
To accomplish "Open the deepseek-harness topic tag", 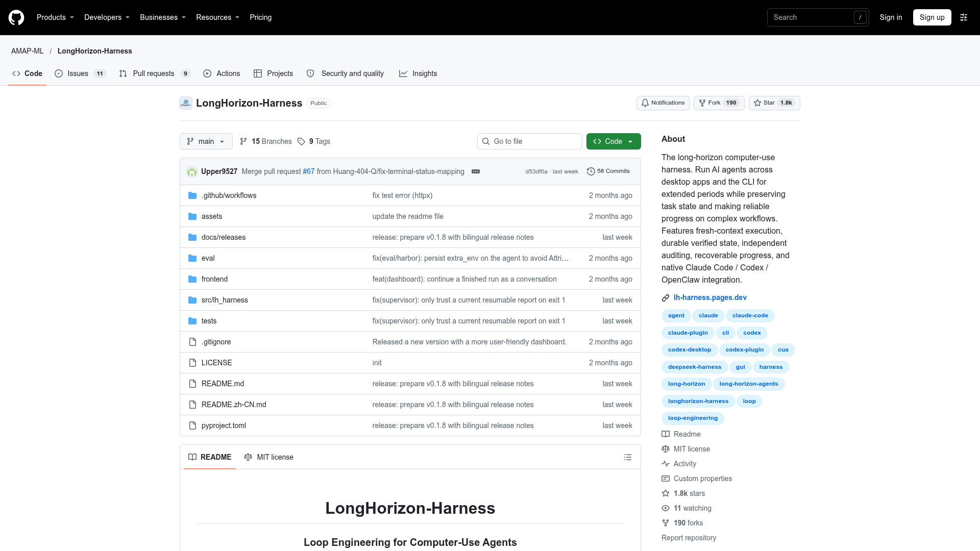I will (694, 367).
